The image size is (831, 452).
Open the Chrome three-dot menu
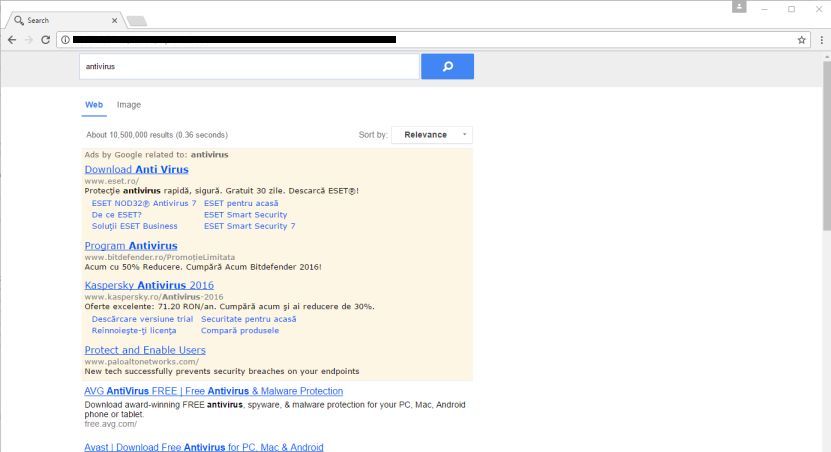point(821,40)
